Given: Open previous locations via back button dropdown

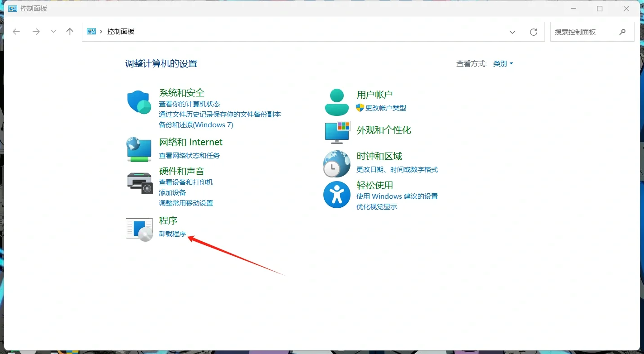Looking at the screenshot, I should coord(53,31).
